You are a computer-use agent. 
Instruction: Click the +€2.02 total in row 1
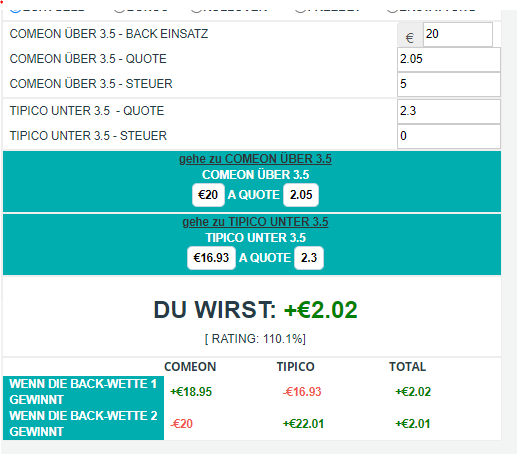coord(413,392)
